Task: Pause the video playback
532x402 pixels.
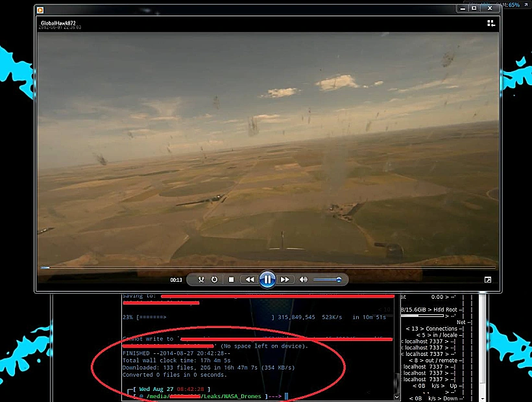Action: [267, 279]
